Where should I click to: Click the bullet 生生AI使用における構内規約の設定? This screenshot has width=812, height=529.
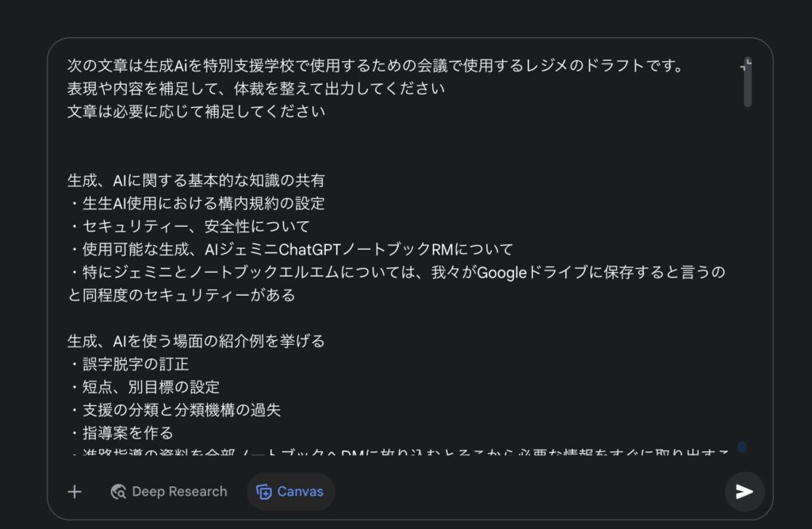coord(196,203)
